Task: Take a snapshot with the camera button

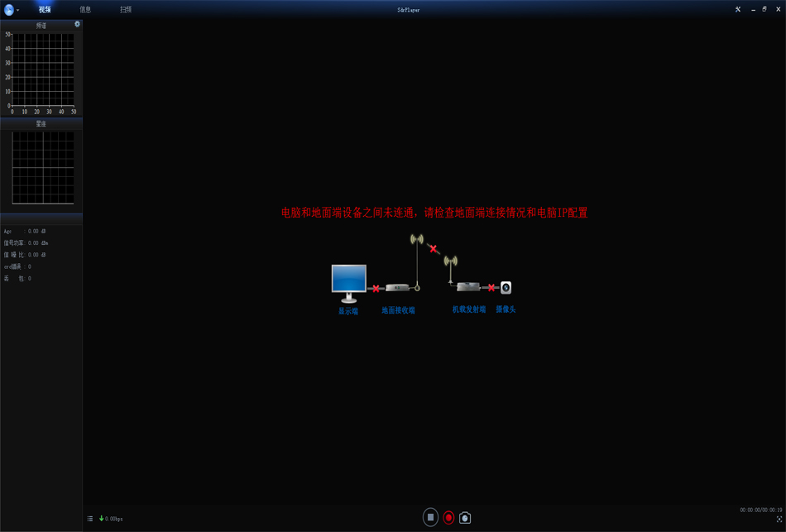Action: coord(465,518)
